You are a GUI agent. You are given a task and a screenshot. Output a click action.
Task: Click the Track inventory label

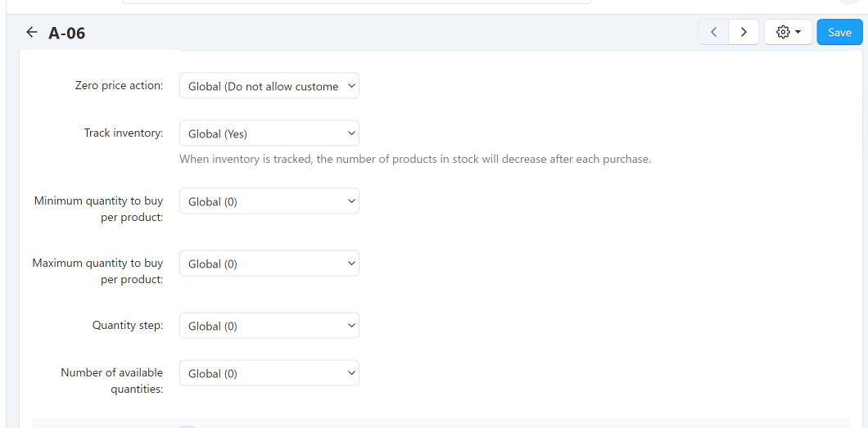124,133
